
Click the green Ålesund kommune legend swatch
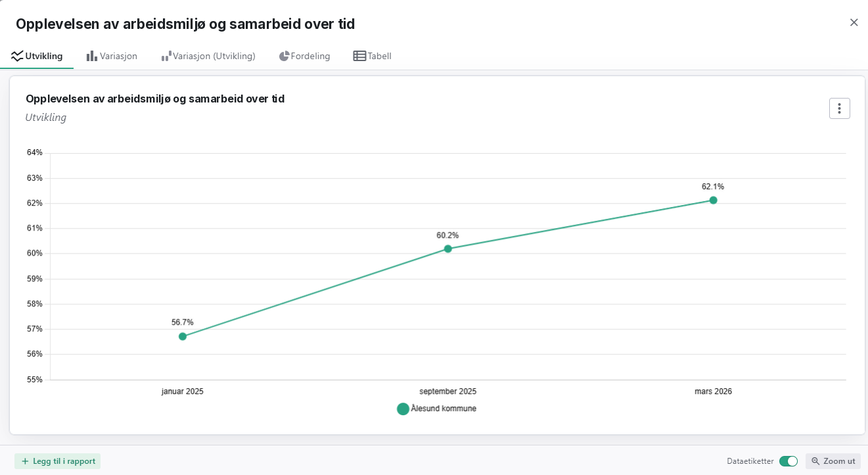pos(403,409)
